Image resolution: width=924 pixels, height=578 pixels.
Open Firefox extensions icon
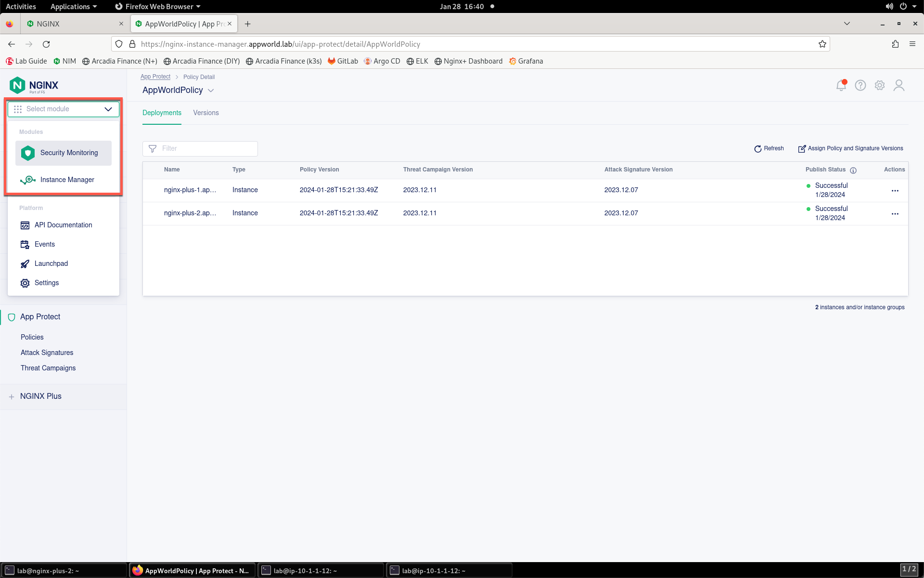(895, 44)
